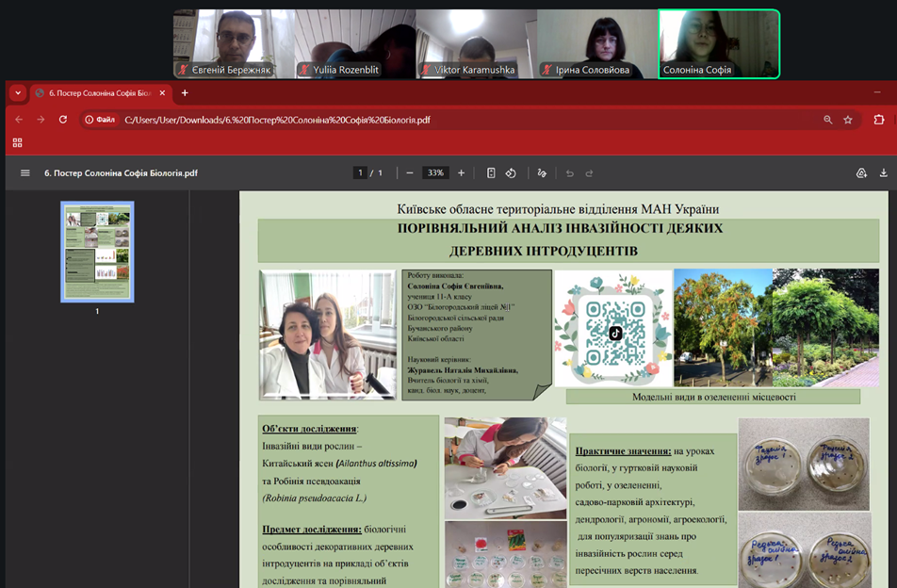Close the Постер Солоніна tab
This screenshot has height=588, width=897.
[x=162, y=93]
